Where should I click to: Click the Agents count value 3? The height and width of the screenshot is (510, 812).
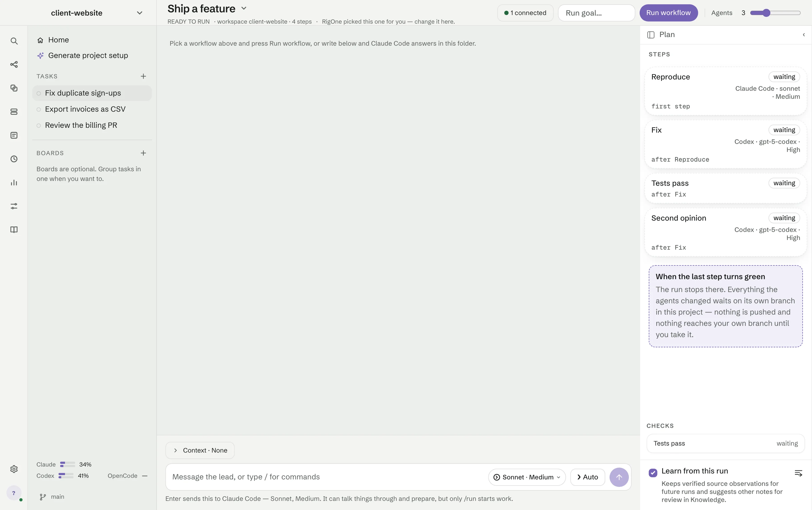click(x=743, y=13)
